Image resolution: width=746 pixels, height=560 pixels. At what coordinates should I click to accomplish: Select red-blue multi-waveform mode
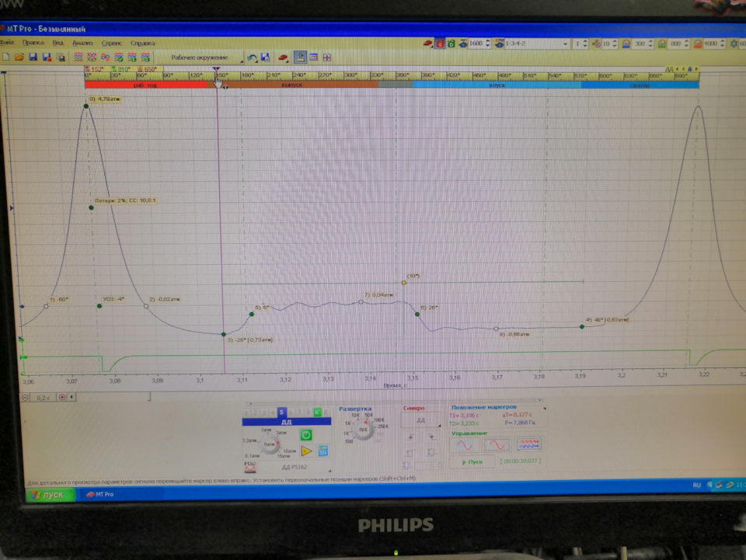click(x=529, y=444)
